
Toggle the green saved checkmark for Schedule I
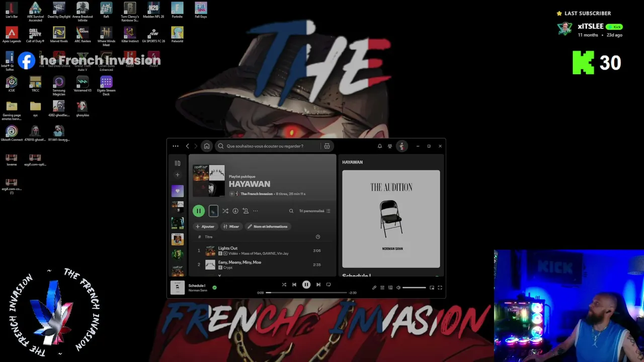[x=215, y=288]
